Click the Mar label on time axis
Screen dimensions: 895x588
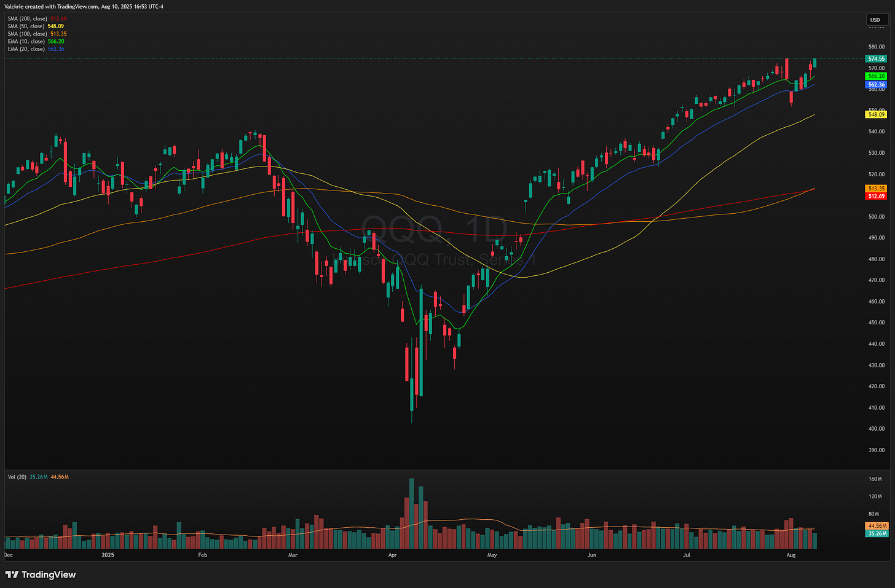[293, 555]
